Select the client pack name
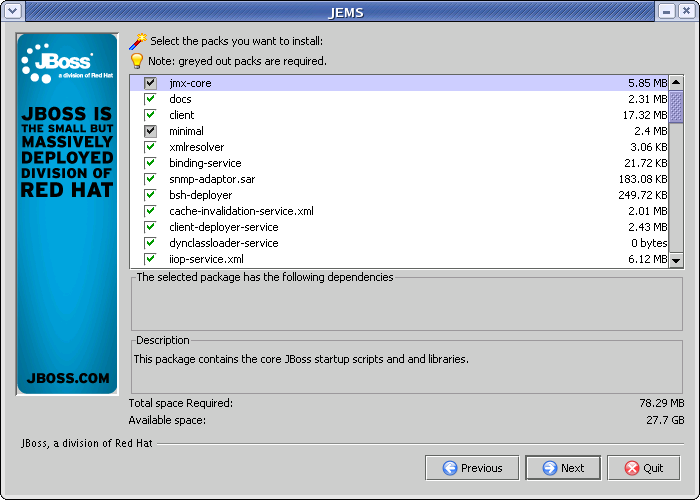The image size is (700, 500). (182, 115)
